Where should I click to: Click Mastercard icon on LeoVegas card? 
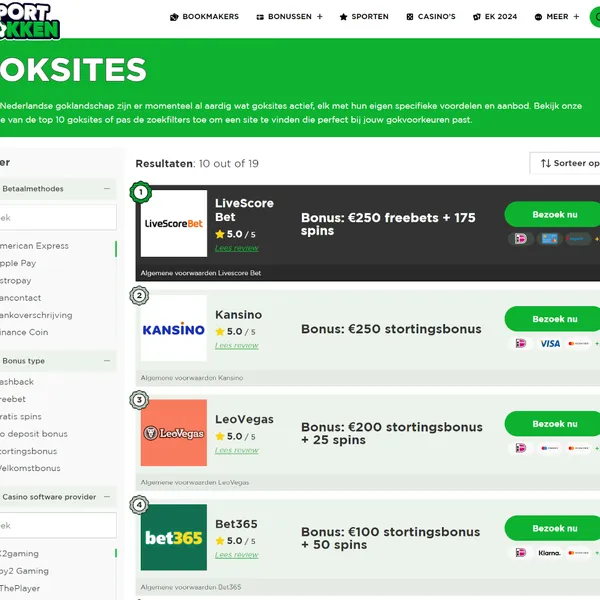click(x=579, y=448)
